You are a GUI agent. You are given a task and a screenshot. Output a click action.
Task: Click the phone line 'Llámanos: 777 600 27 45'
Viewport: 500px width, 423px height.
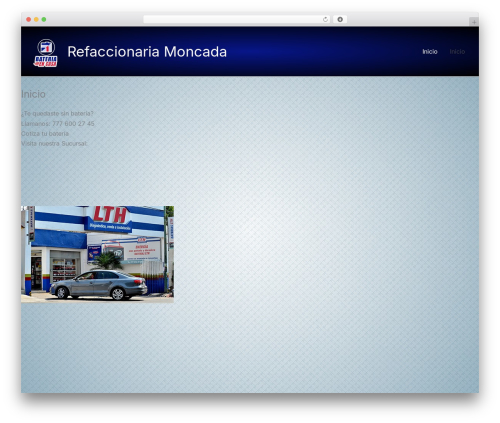pyautogui.click(x=58, y=123)
